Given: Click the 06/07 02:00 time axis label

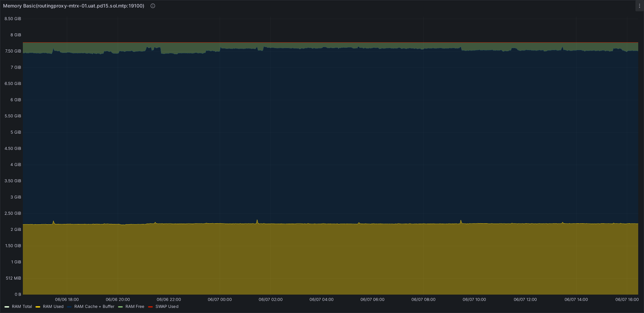Looking at the screenshot, I should (x=270, y=299).
